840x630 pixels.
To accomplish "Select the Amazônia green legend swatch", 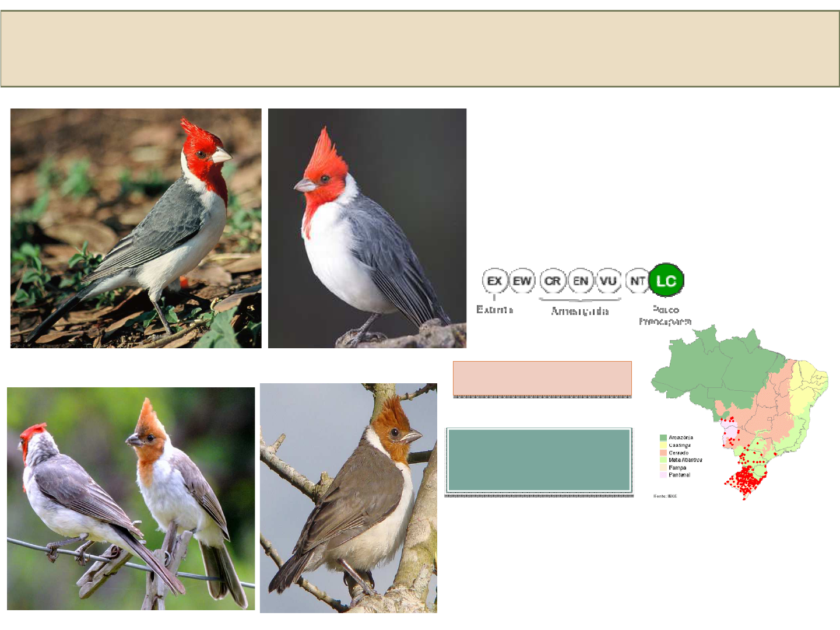I will [663, 437].
